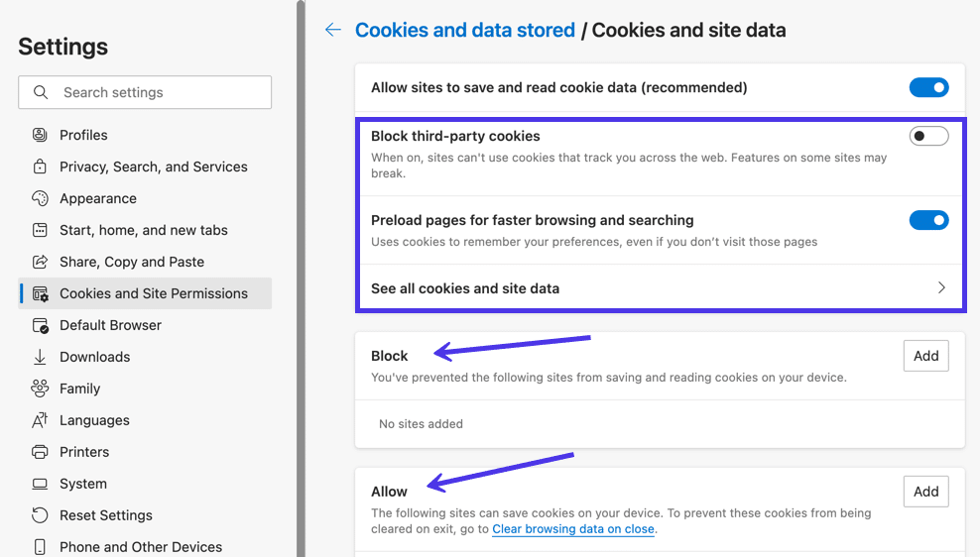Open Reset Settings section
Screen dimensions: 980x557
[106, 515]
